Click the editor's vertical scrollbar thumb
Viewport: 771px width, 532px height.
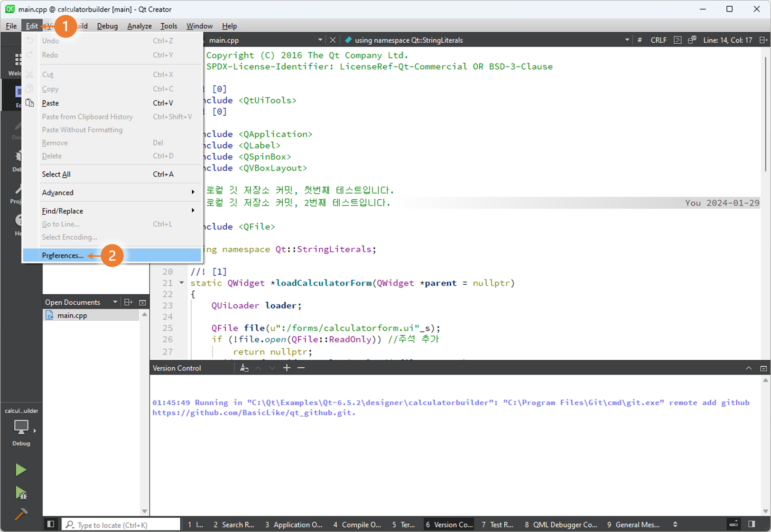[765, 114]
